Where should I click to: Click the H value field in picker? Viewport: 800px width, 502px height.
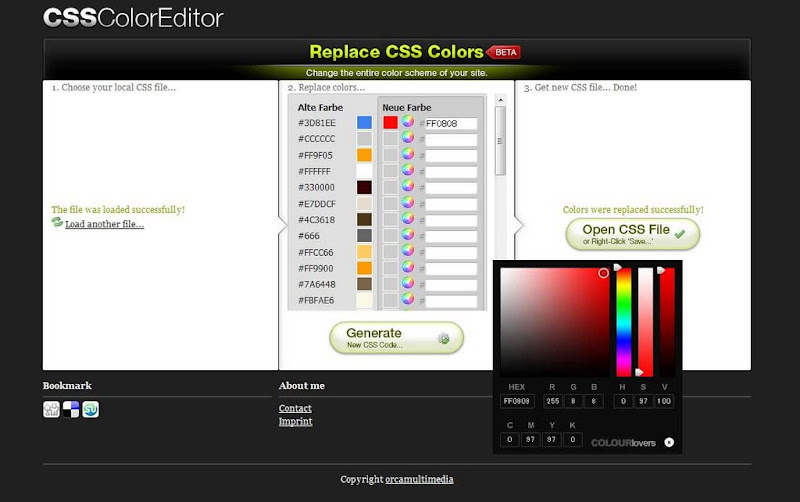click(623, 401)
